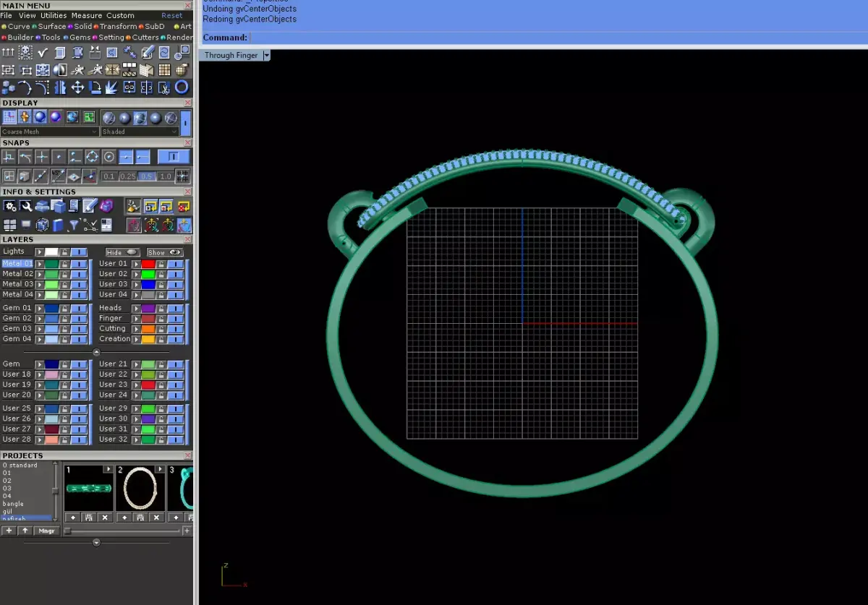Select the pencil edit icon in the main toolbar
Screen dimensions: 868x605
point(148,52)
